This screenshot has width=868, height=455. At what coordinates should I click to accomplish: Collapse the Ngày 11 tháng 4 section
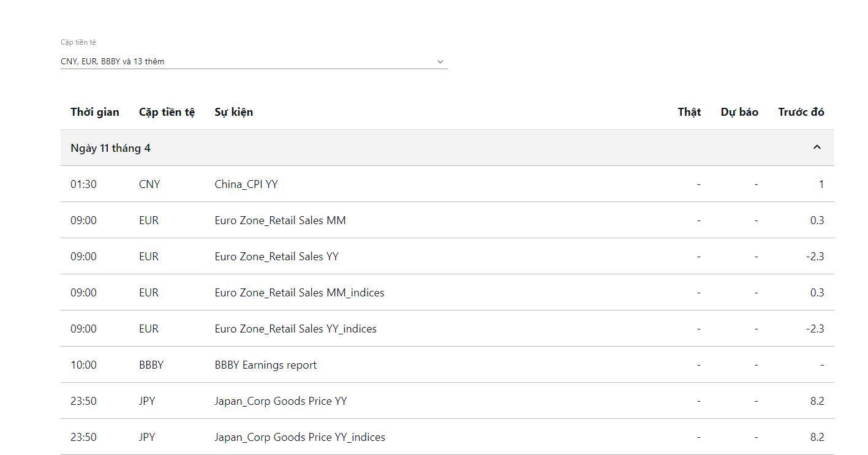tap(817, 147)
